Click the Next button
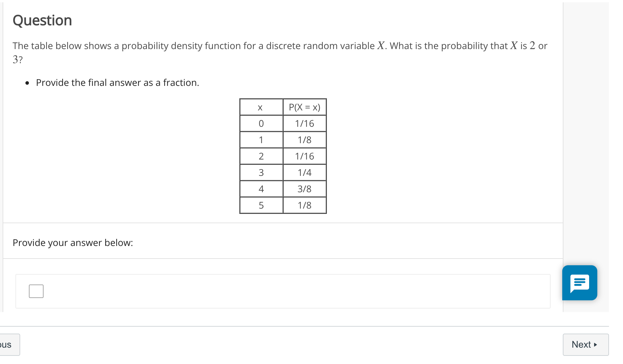 pyautogui.click(x=585, y=345)
